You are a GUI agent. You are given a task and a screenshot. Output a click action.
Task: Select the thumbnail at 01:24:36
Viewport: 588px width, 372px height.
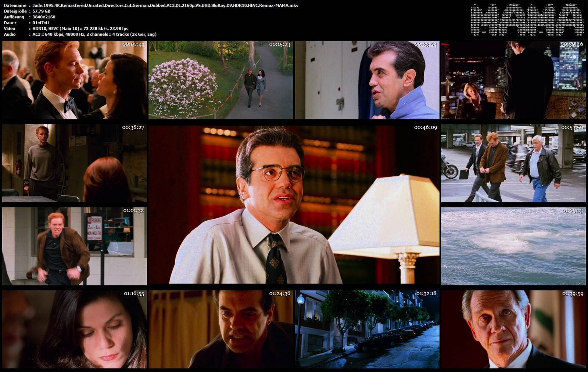tap(221, 329)
